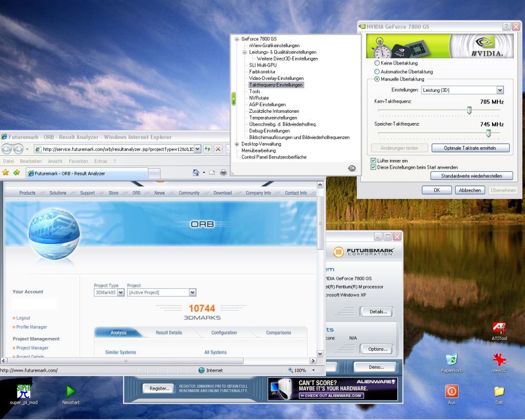
Task: Select Keine Übertaktung radio button
Action: point(377,63)
